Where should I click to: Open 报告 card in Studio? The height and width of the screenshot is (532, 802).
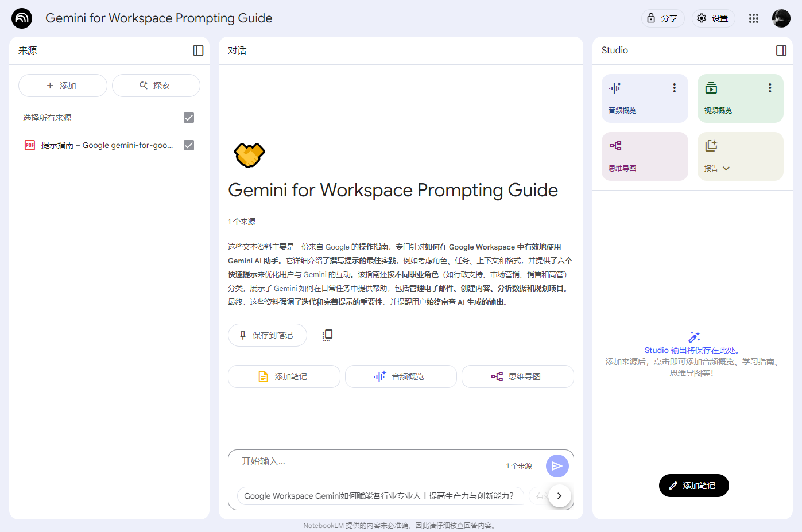tap(741, 156)
